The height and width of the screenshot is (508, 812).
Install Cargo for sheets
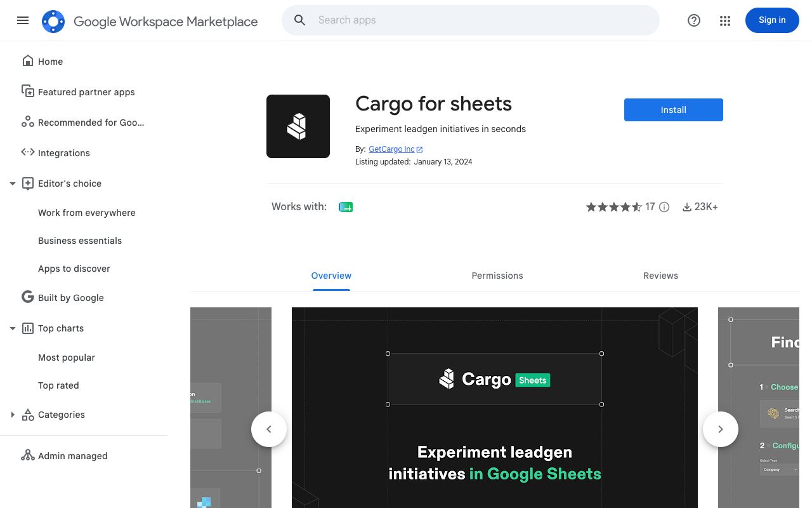(x=674, y=110)
